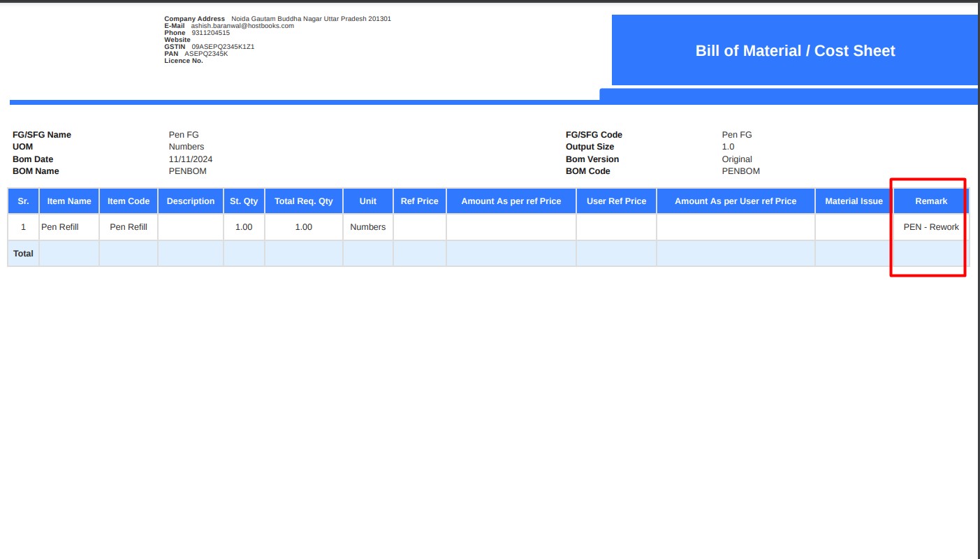980x559 pixels.
Task: Click Pen Refill in the Item Code column
Action: pyautogui.click(x=129, y=227)
